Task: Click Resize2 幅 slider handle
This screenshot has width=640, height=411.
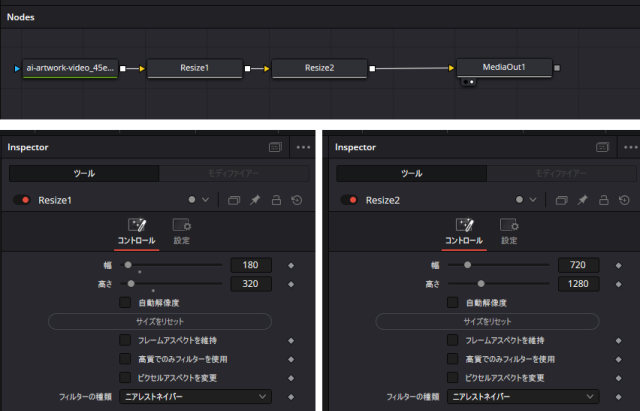Action: (x=467, y=265)
